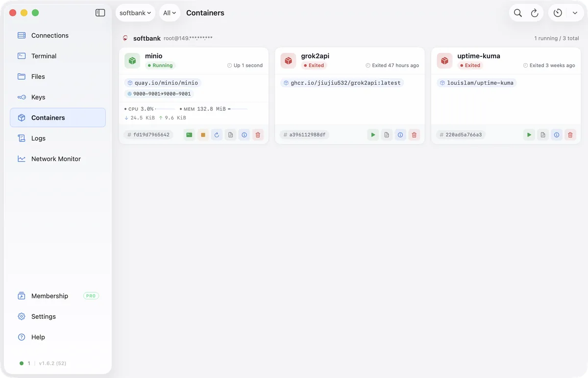Show info for grok2api container

pyautogui.click(x=400, y=135)
